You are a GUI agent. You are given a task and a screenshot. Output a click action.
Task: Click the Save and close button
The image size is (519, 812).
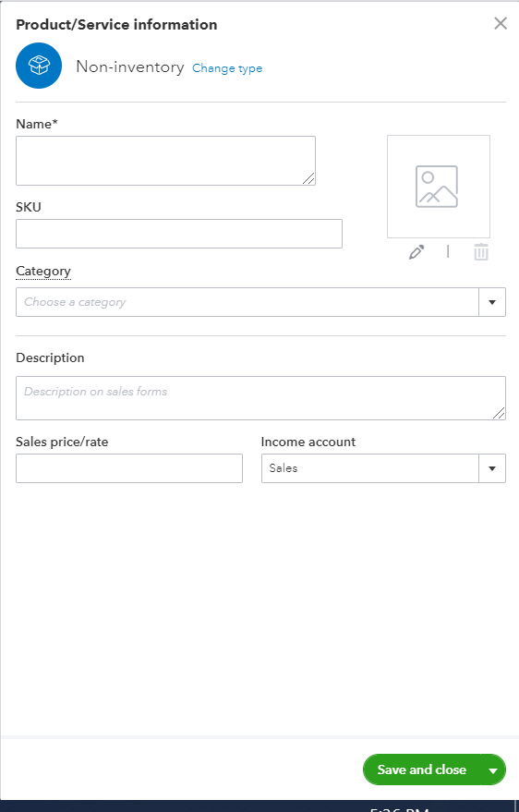[422, 770]
